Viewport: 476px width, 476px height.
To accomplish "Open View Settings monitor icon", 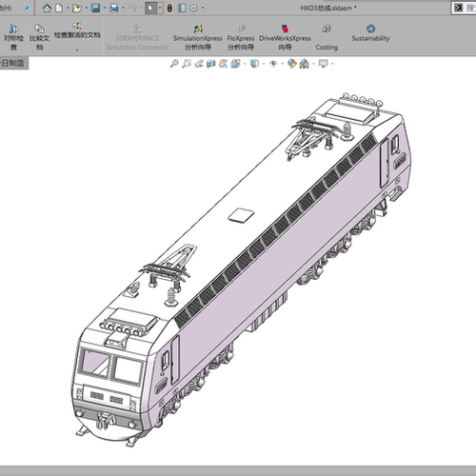I will coord(323,64).
